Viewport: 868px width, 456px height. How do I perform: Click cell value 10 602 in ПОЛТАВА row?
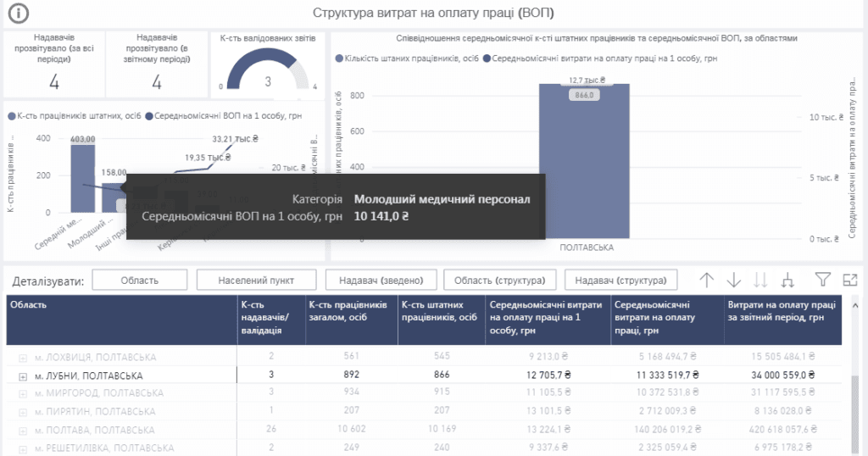(352, 429)
